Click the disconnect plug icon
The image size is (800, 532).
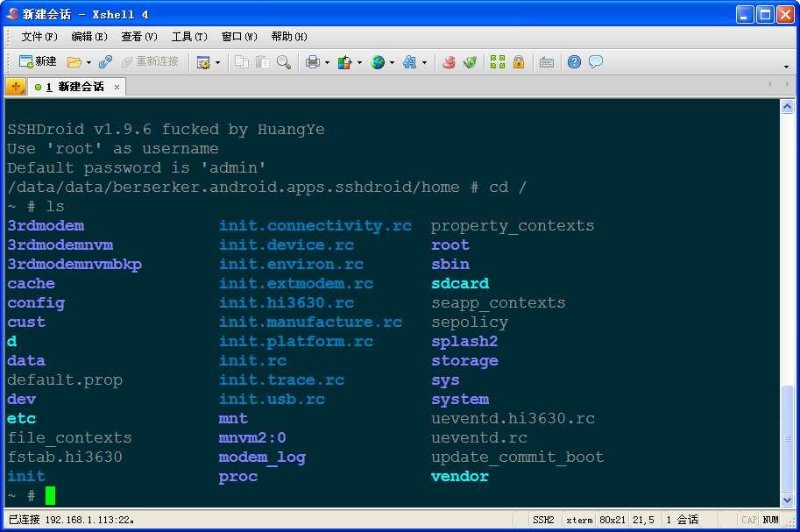tap(106, 62)
